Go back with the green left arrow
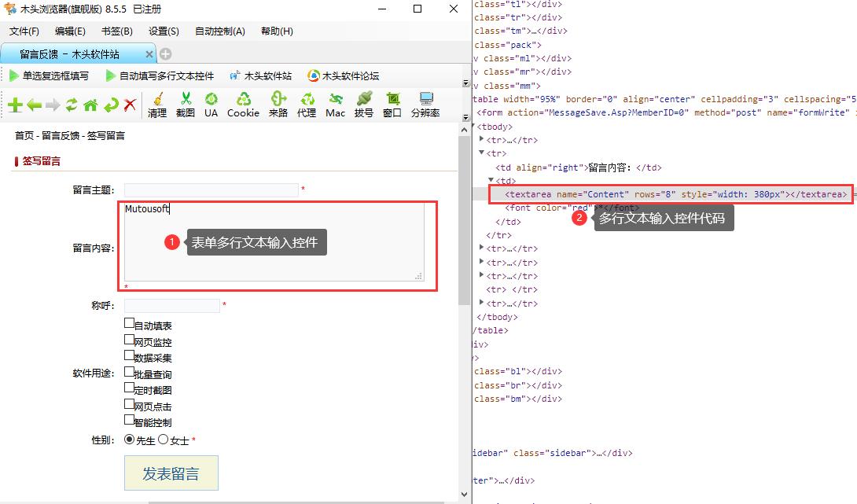The height and width of the screenshot is (504, 857). 34,105
